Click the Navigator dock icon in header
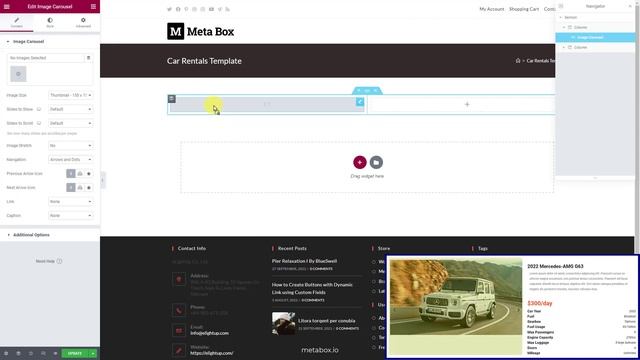640x360 pixels. pyautogui.click(x=561, y=6)
